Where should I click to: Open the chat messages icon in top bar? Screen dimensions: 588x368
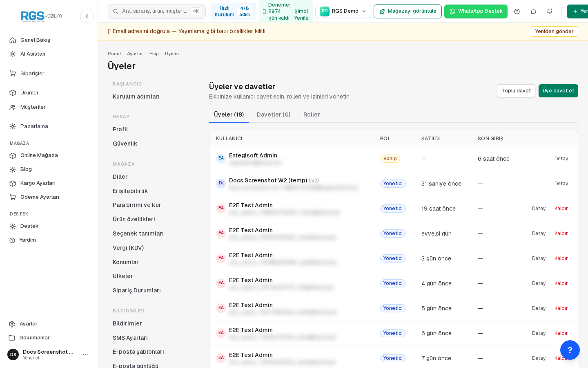point(533,11)
